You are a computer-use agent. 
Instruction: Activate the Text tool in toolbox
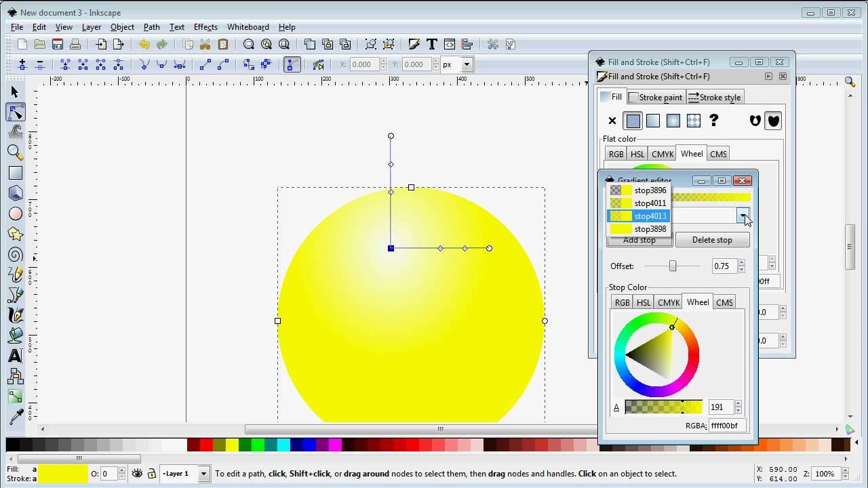pyautogui.click(x=15, y=356)
